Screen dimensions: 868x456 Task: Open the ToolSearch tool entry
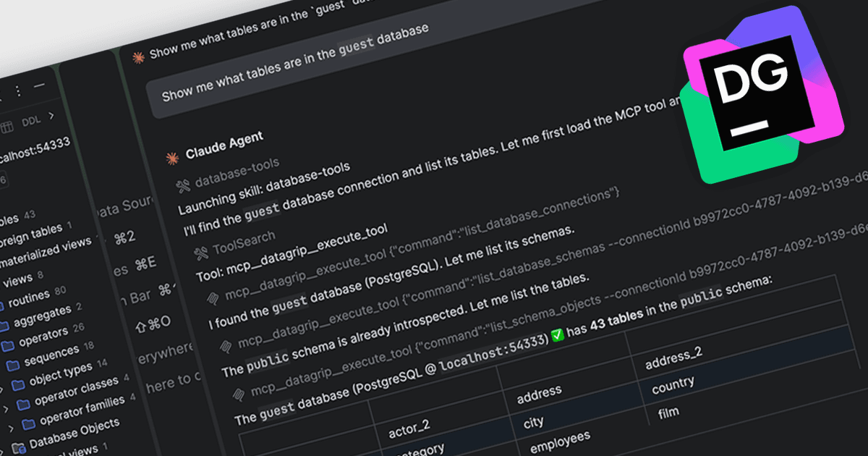click(235, 244)
